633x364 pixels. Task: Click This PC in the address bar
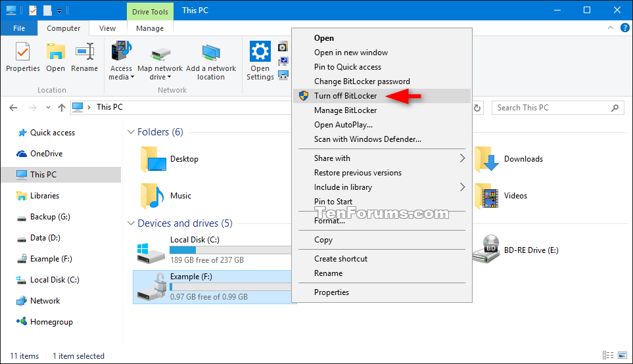pos(109,107)
